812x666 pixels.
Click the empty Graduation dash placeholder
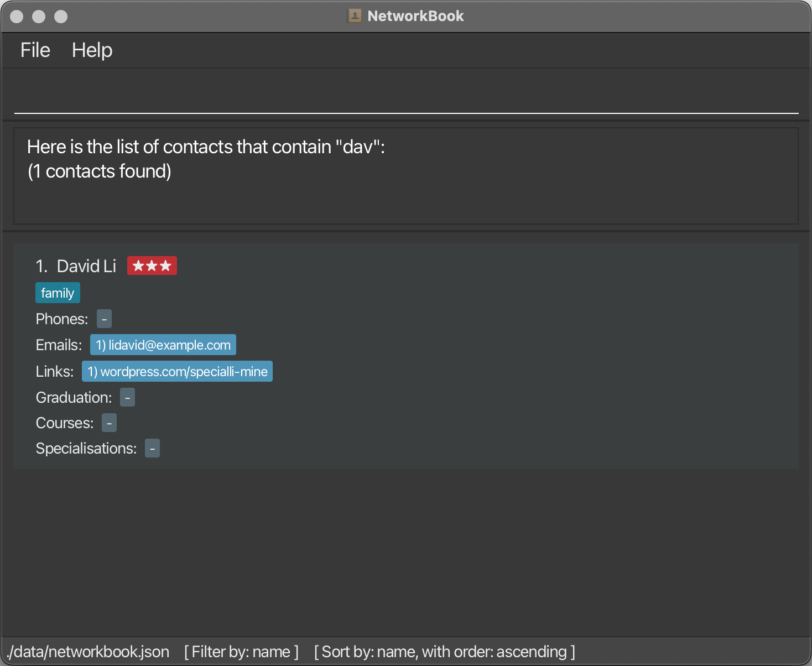coord(127,398)
